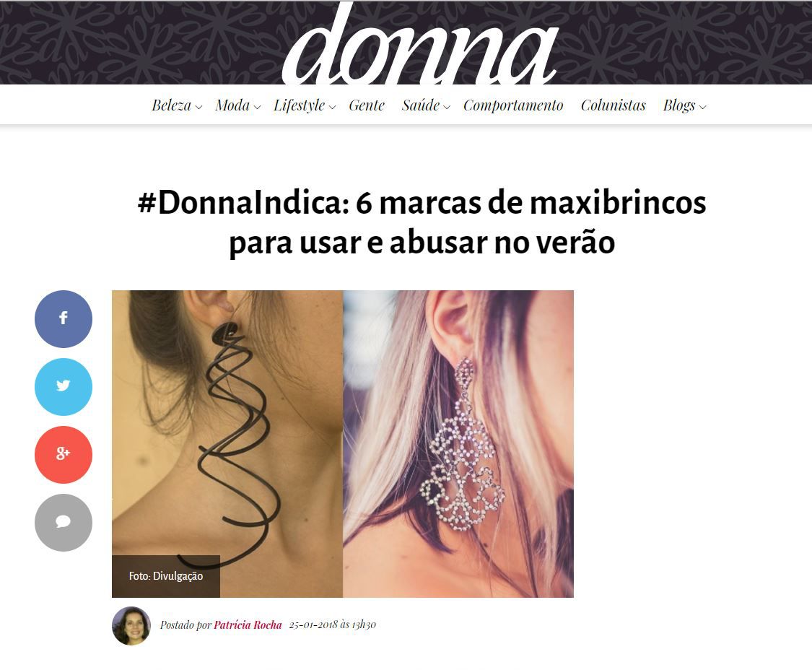Open the Patrícia Rocha author link
The width and height of the screenshot is (812, 670).
coord(248,625)
